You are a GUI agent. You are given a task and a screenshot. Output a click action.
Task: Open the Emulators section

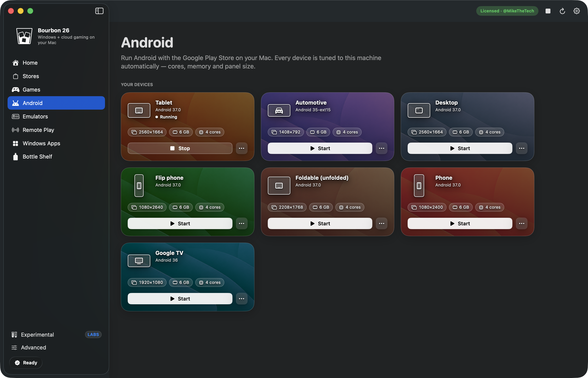tap(56, 116)
